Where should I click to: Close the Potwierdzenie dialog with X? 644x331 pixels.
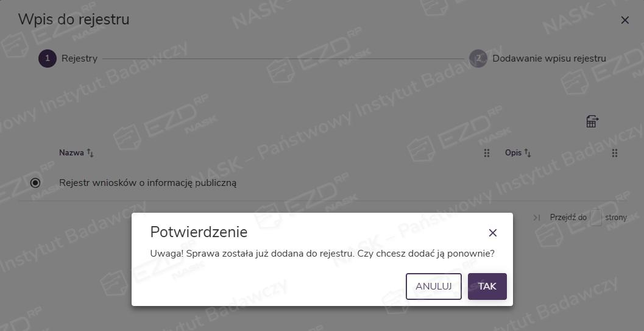pos(493,233)
